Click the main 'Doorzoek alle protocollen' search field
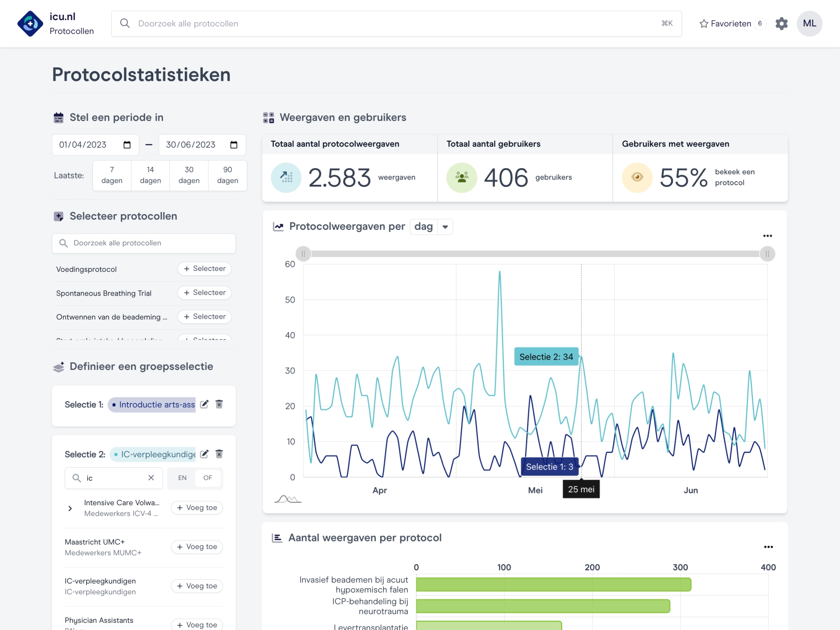 (378, 24)
